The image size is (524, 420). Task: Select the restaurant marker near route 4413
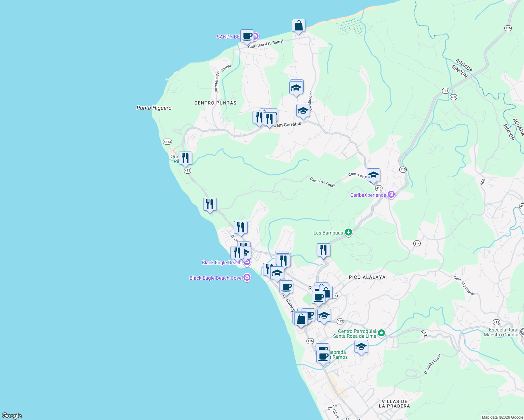(185, 158)
